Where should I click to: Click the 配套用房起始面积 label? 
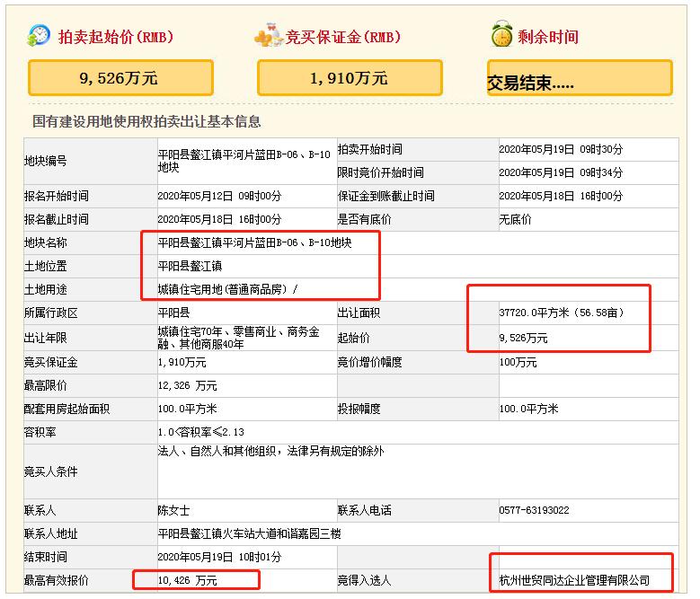pyautogui.click(x=67, y=409)
